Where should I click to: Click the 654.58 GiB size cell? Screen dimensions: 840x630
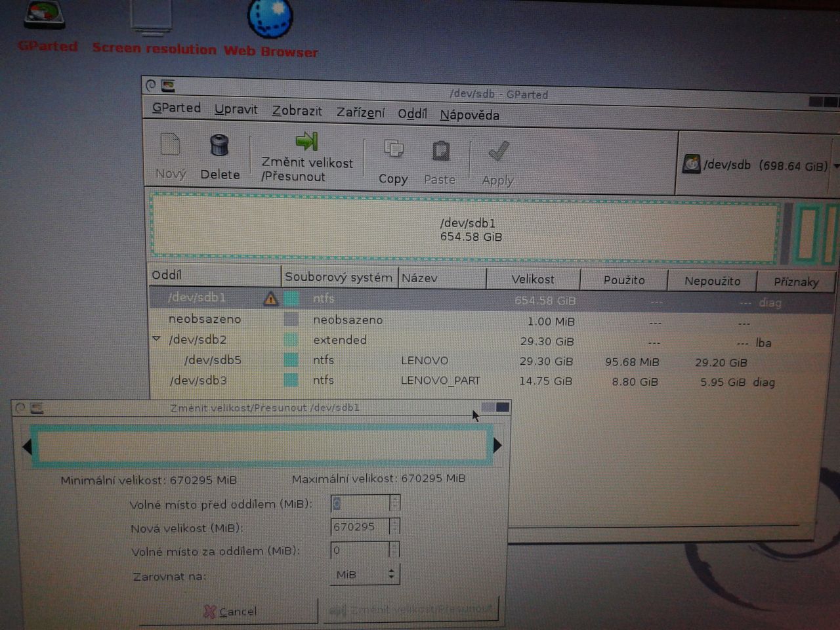click(x=545, y=301)
